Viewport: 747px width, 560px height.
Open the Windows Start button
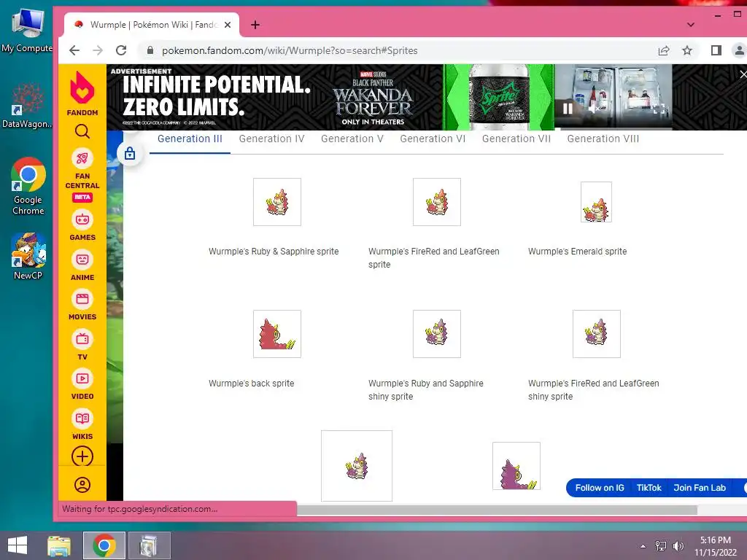click(x=18, y=545)
